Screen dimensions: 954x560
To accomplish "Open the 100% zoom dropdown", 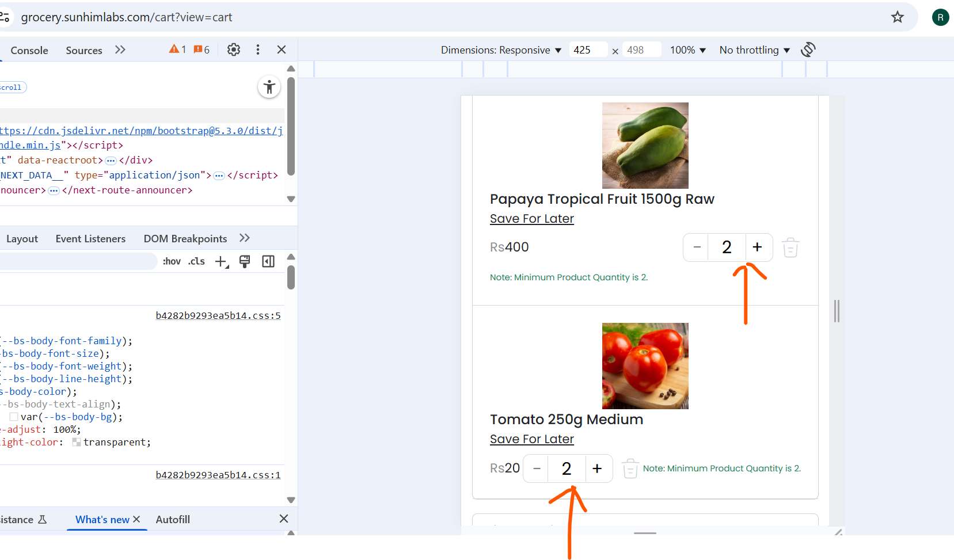I will pyautogui.click(x=688, y=50).
